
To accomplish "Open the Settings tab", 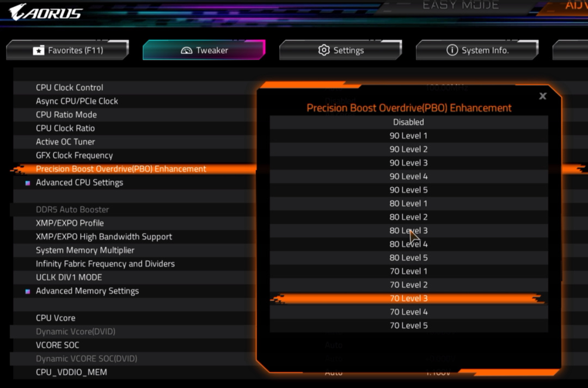I will point(340,50).
